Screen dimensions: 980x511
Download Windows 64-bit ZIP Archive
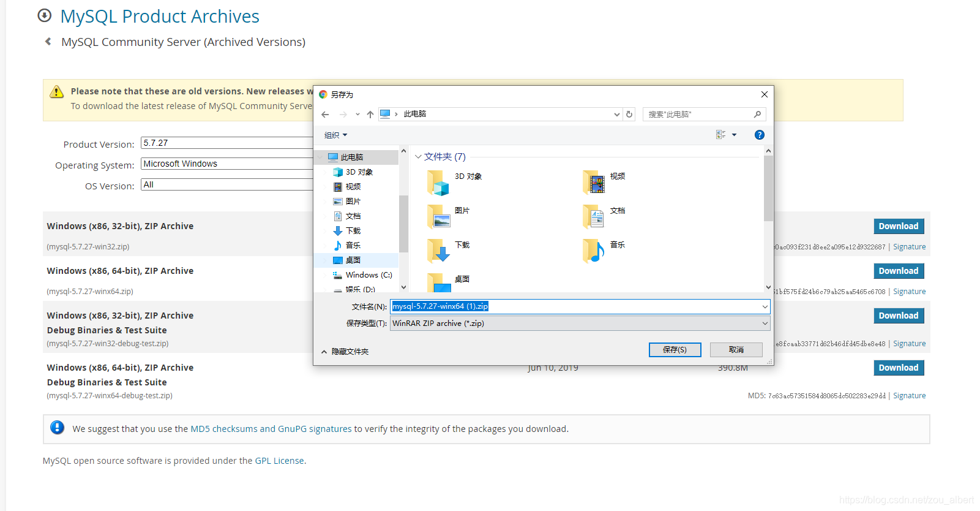click(x=899, y=271)
